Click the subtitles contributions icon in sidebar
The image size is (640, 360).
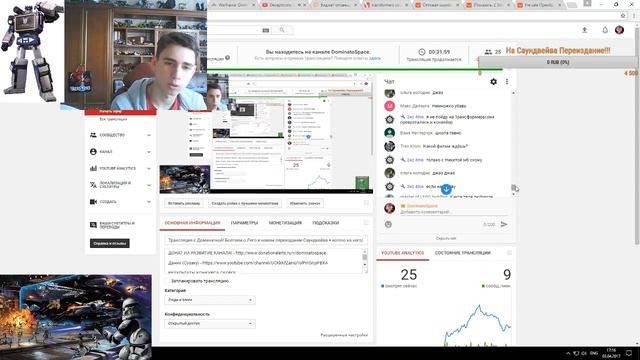point(93,225)
